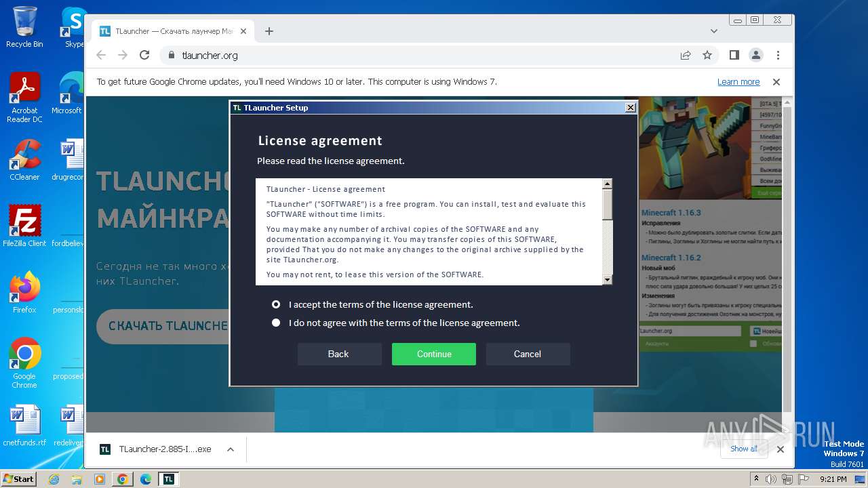Close the Chrome downloads bar
868x488 pixels.
click(x=781, y=449)
